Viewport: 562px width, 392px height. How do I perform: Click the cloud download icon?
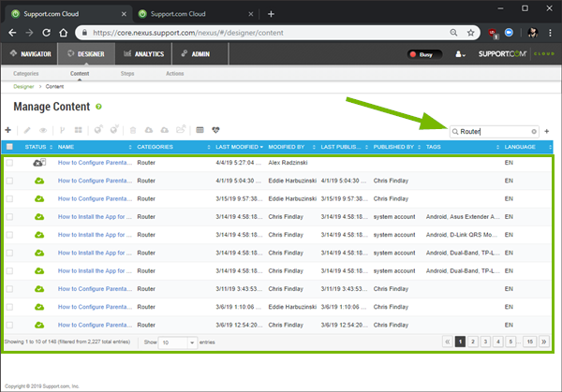click(149, 130)
